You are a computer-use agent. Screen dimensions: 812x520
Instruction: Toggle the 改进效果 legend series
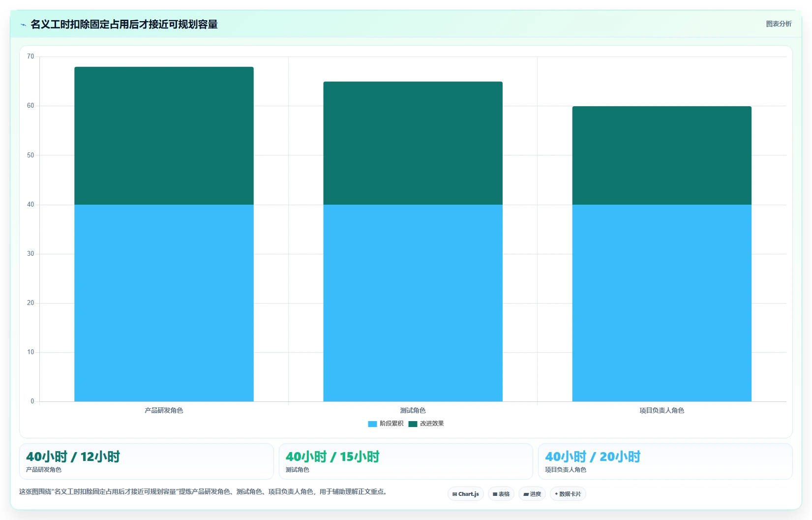(x=426, y=424)
